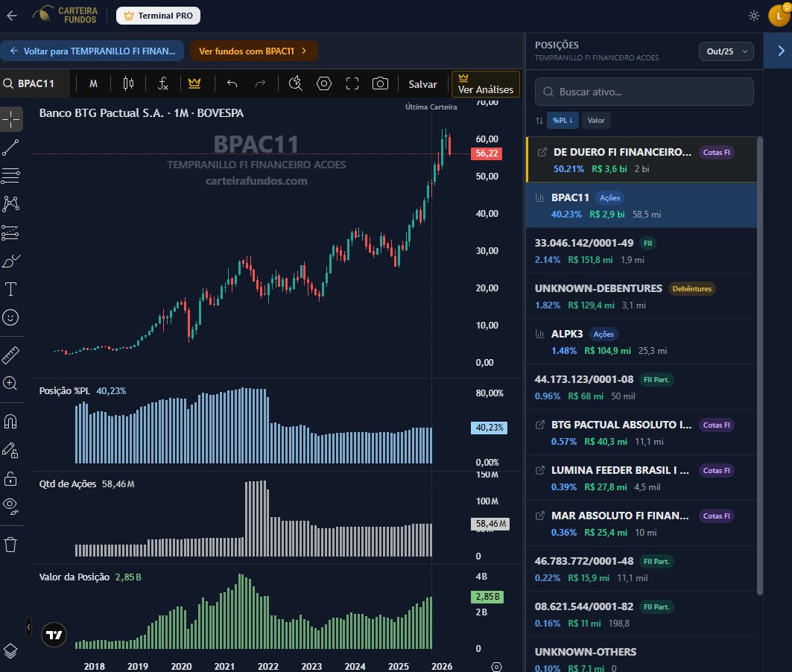Open the user profile avatar
This screenshot has height=672, width=792.
pos(779,16)
